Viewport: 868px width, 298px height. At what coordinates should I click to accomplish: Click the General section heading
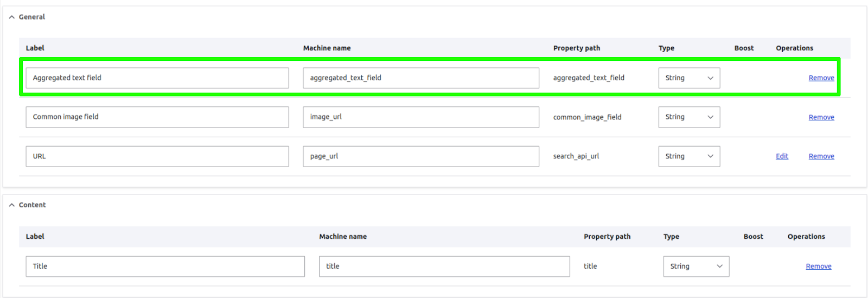point(32,17)
